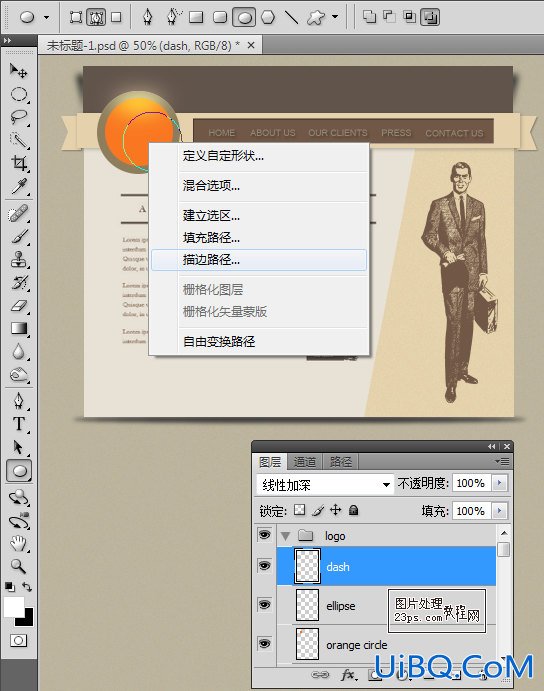Collapse the logo layer group
Screen dimensions: 544x691
(286, 536)
